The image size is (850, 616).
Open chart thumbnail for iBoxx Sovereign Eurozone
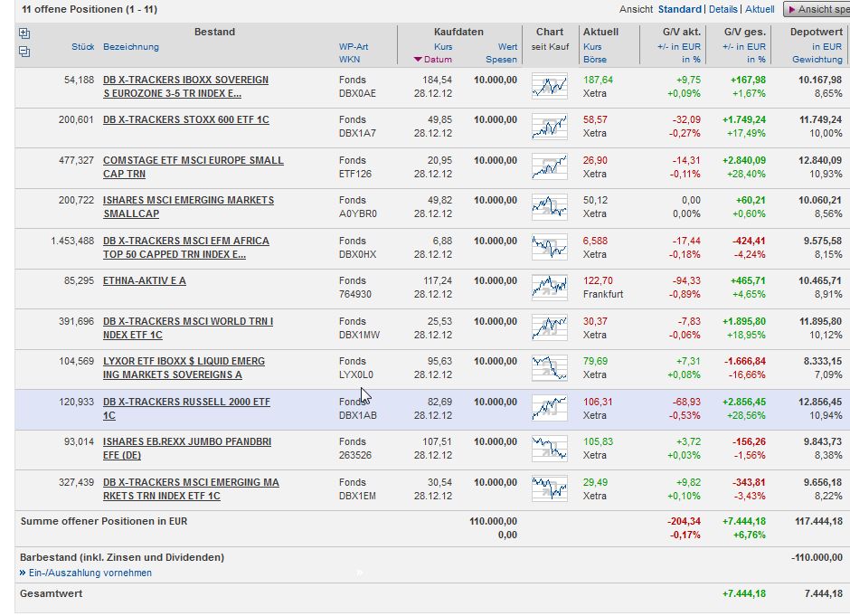pyautogui.click(x=549, y=87)
